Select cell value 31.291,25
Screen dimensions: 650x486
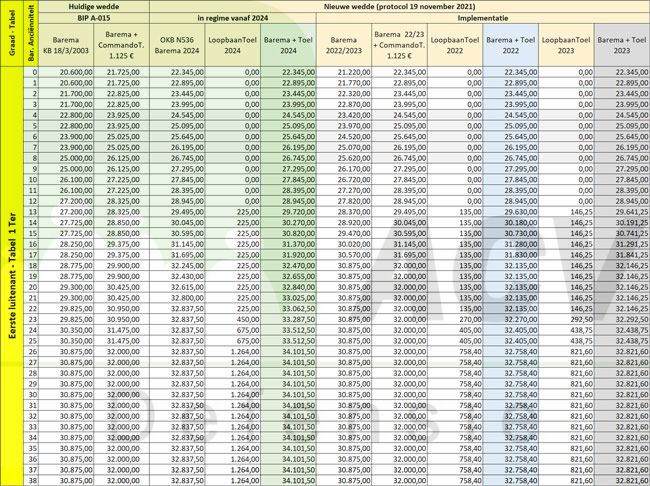[x=632, y=244]
